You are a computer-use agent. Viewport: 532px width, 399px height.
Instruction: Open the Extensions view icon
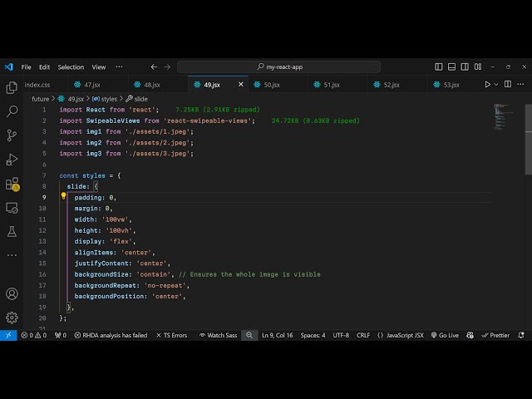coord(12,184)
